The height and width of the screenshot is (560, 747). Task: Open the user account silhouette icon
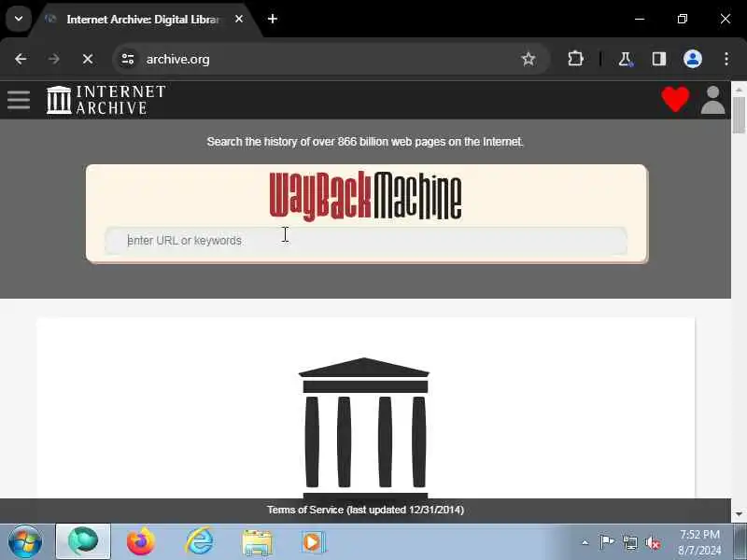coord(712,100)
